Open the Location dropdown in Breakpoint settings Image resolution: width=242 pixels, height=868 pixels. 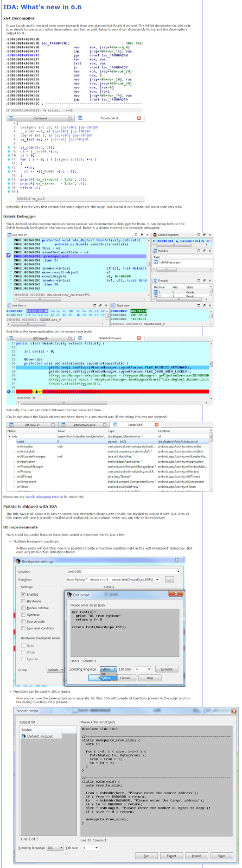tap(178, 571)
